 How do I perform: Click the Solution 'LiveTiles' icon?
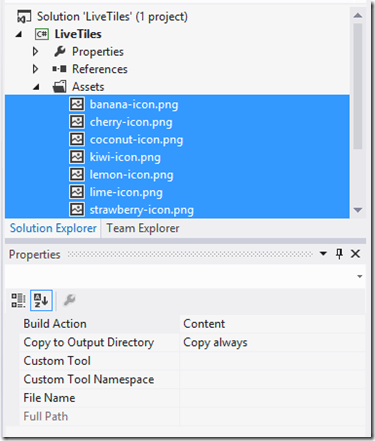click(x=24, y=17)
